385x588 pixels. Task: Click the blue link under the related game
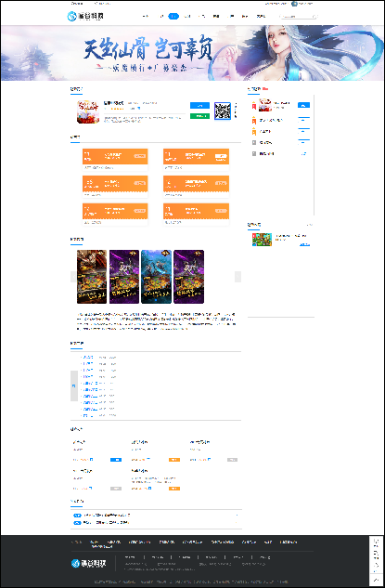305,244
